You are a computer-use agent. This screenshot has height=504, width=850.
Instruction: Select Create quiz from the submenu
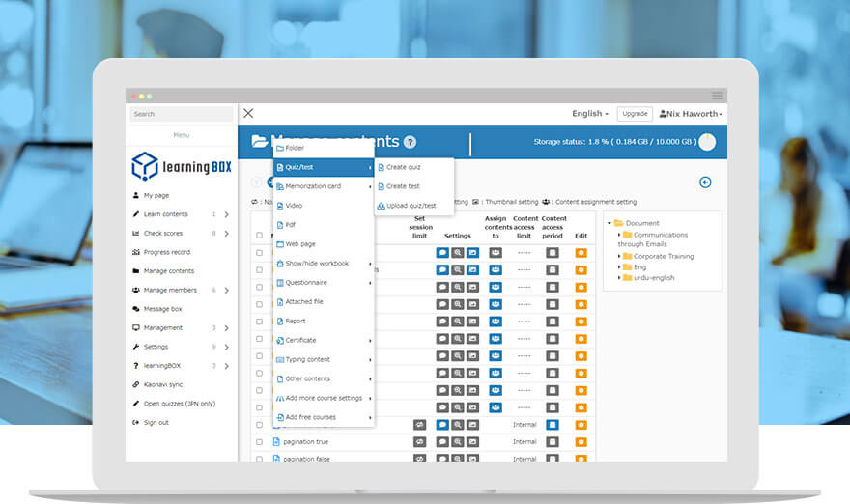[403, 167]
